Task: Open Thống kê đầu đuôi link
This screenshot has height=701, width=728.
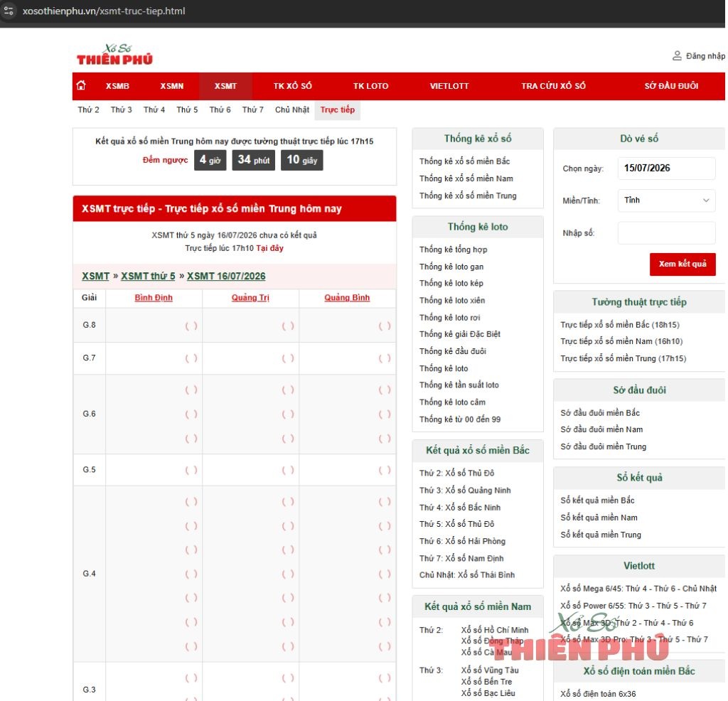Action: 453,351
